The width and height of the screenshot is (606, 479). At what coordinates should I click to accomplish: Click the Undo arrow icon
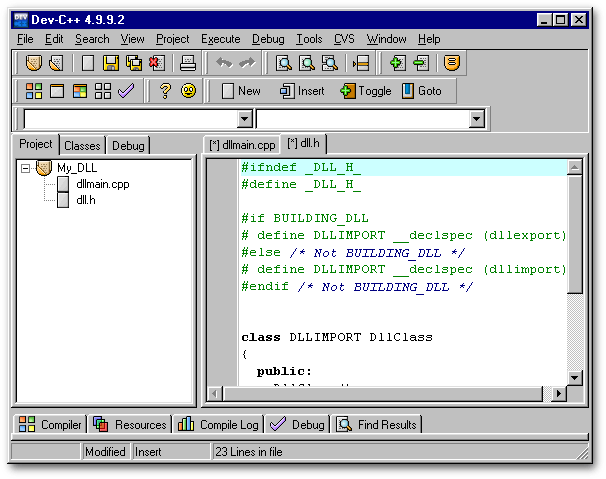(223, 63)
